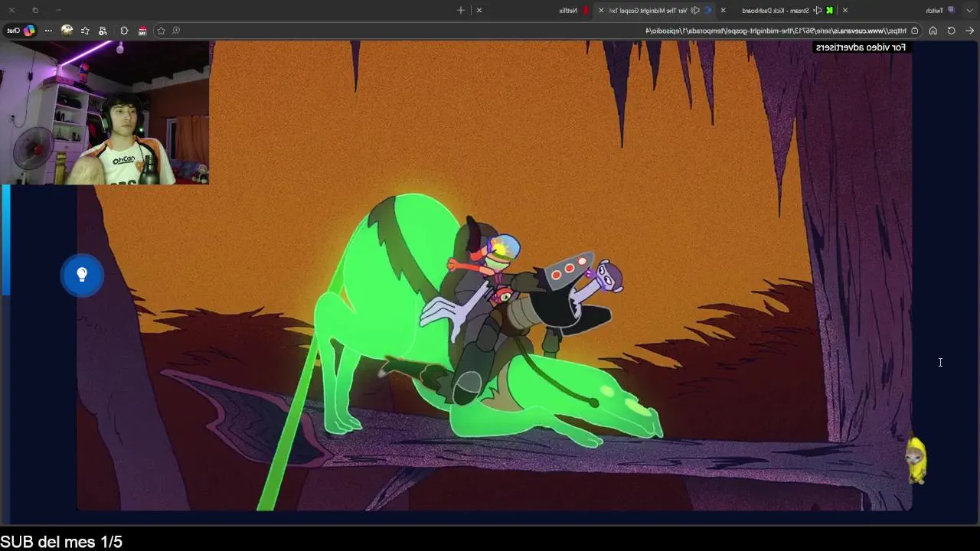Open the home page via the house icon
The width and height of the screenshot is (980, 551).
tap(933, 31)
